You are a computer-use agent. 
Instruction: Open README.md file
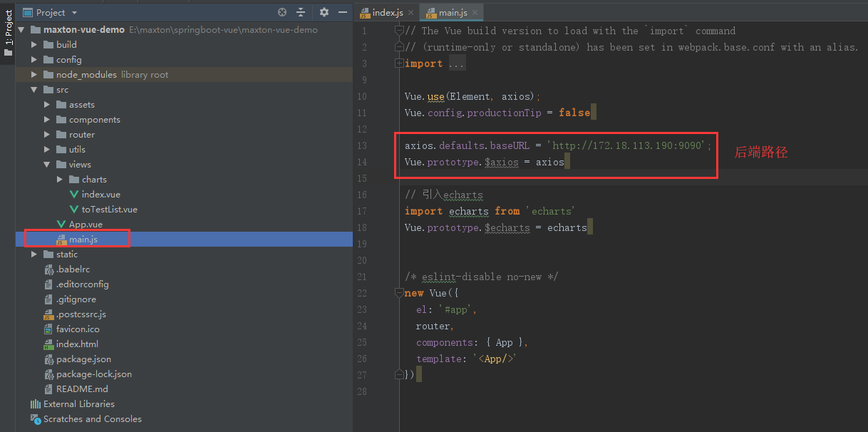[82, 389]
